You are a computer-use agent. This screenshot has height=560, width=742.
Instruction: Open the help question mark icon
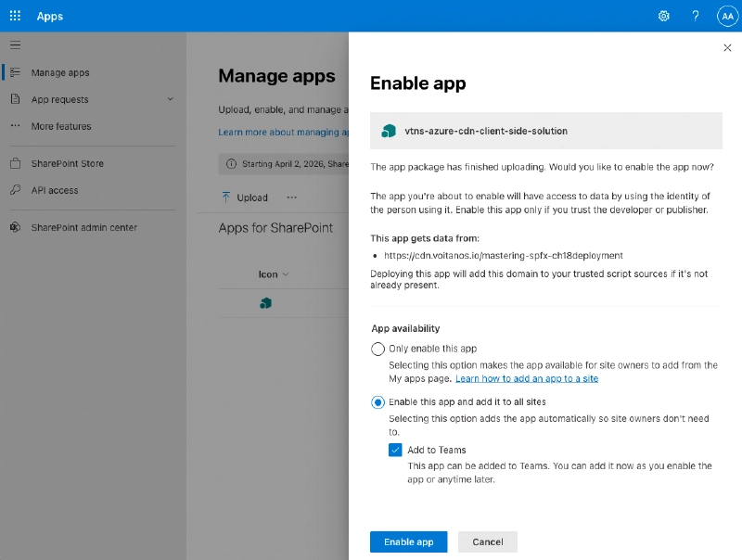(695, 16)
